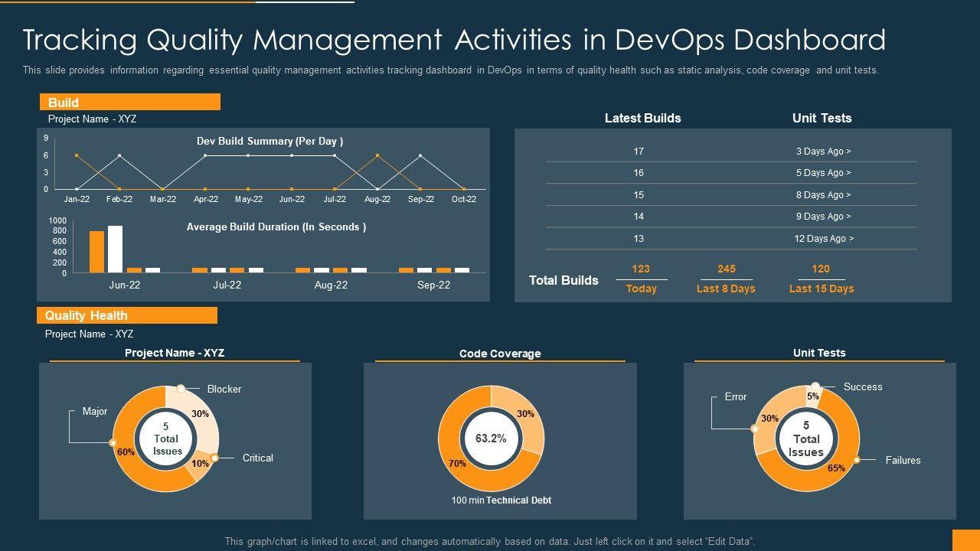Open the Quality Health section tab
Image resolution: width=980 pixels, height=551 pixels.
click(127, 315)
